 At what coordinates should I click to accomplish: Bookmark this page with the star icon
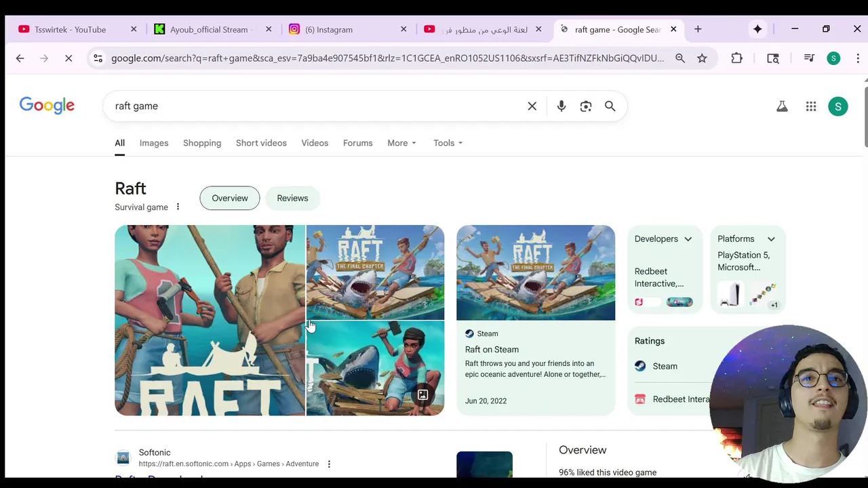(702, 58)
